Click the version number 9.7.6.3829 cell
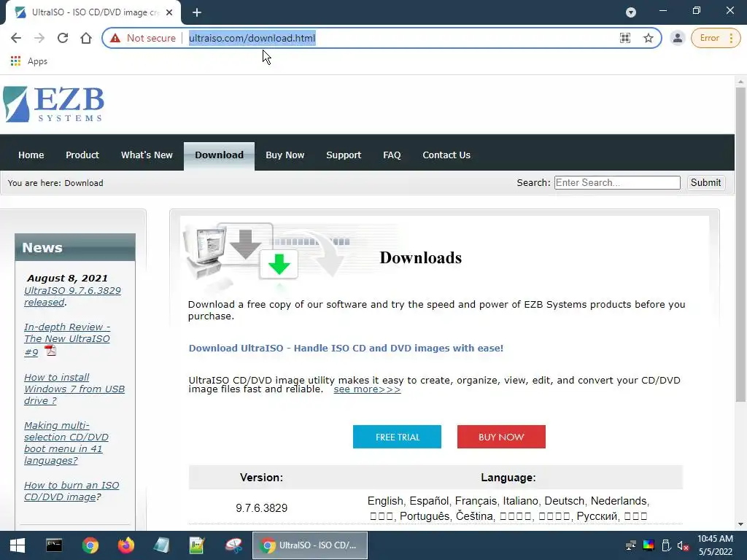 click(x=262, y=508)
